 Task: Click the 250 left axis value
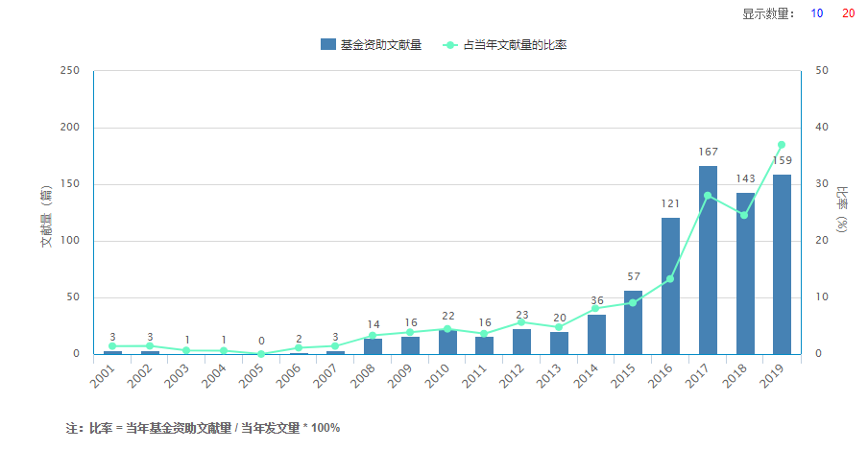point(70,70)
